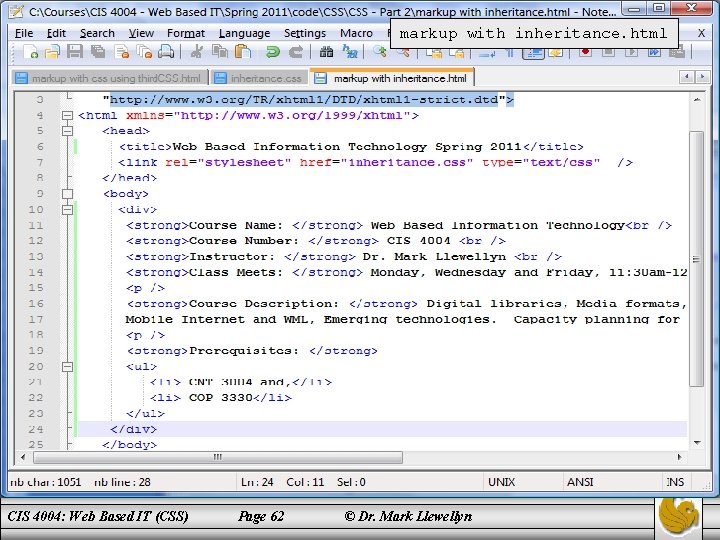Click the Save All icon
Screen dimensions: 720x540
(x=98, y=51)
